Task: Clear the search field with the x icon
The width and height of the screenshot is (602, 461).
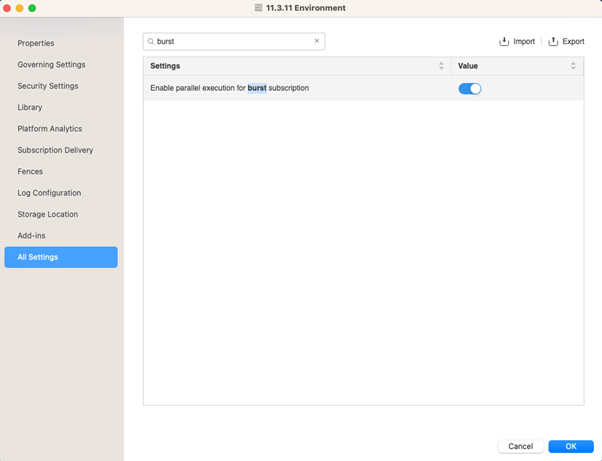Action: [317, 42]
